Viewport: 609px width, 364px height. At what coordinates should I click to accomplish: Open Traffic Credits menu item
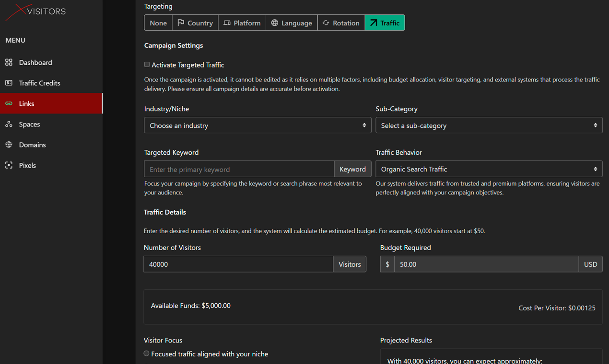[51, 83]
